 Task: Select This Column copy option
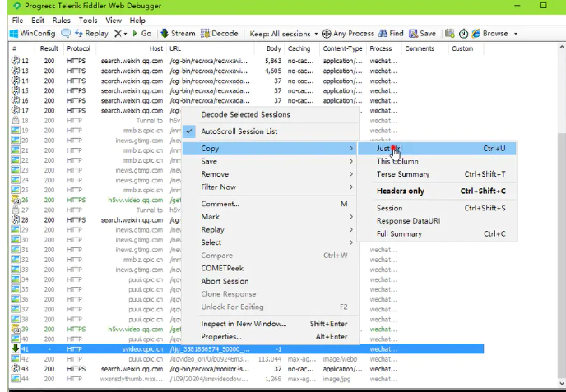pyautogui.click(x=437, y=161)
